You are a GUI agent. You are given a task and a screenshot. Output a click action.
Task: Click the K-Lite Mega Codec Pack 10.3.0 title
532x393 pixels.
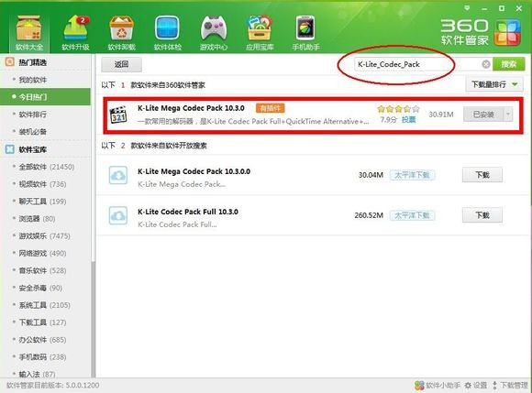click(x=191, y=108)
